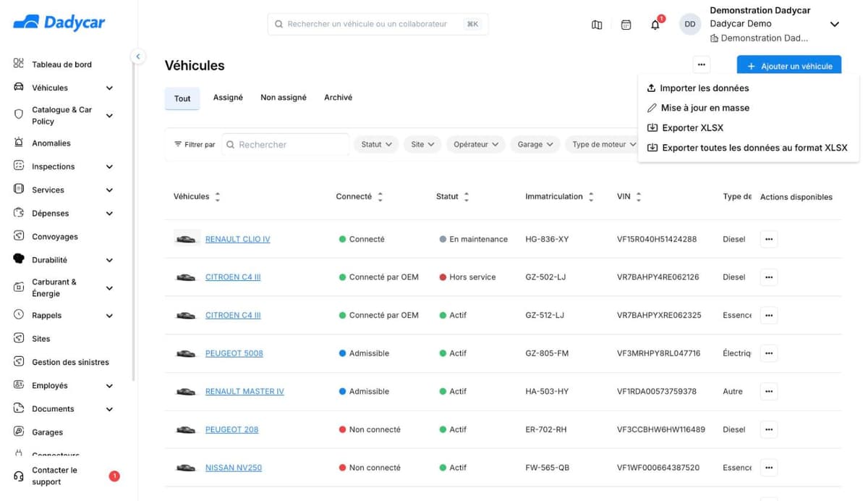Focus the Rechercher field in filters
Image resolution: width=868 pixels, height=501 pixels.
click(x=286, y=145)
